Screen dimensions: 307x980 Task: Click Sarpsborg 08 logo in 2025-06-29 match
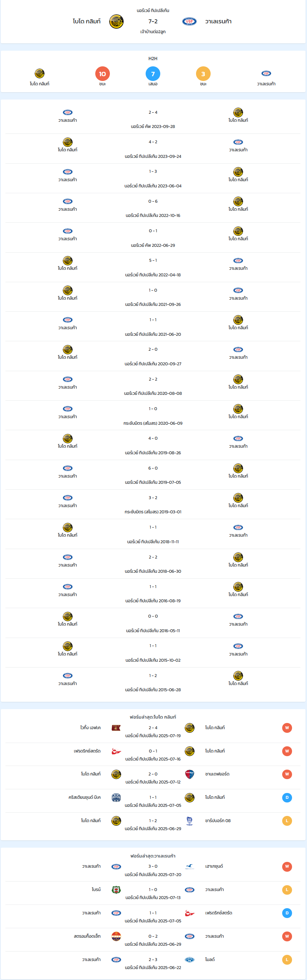tap(189, 821)
